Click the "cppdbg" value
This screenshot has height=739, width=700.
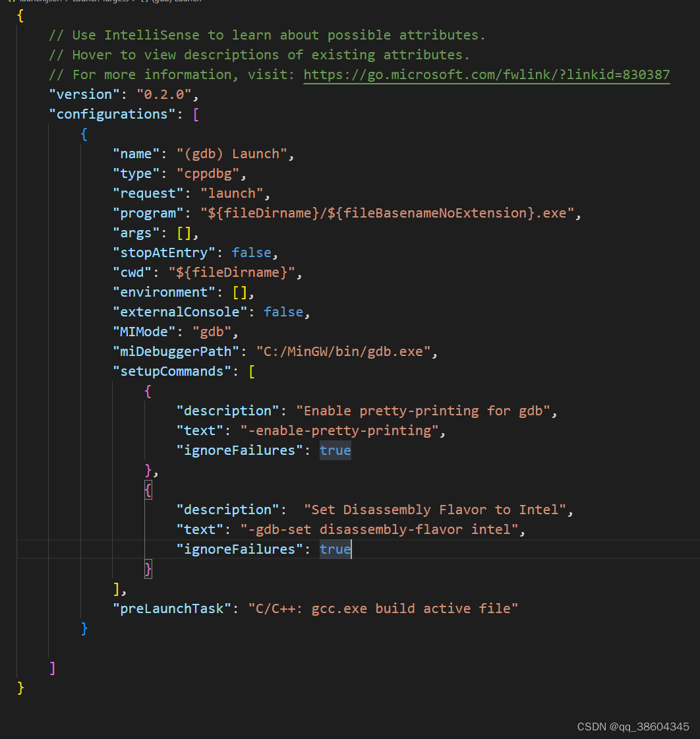tap(208, 174)
